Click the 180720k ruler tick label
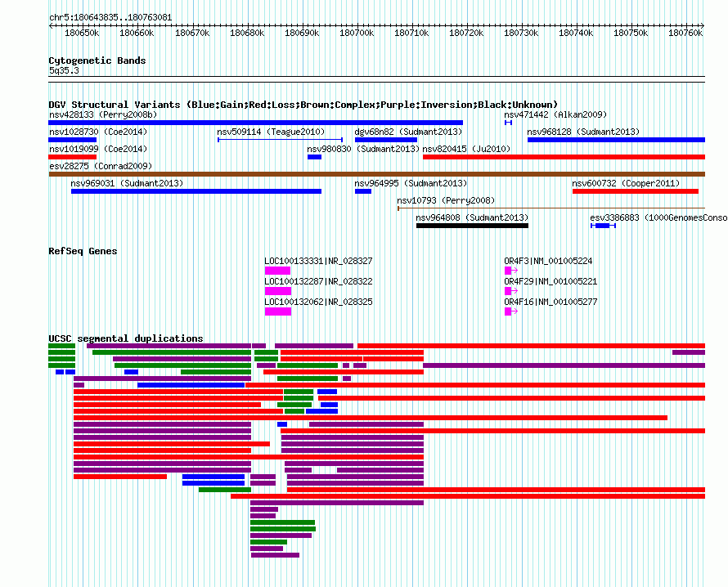The height and width of the screenshot is (587, 728). tap(466, 33)
